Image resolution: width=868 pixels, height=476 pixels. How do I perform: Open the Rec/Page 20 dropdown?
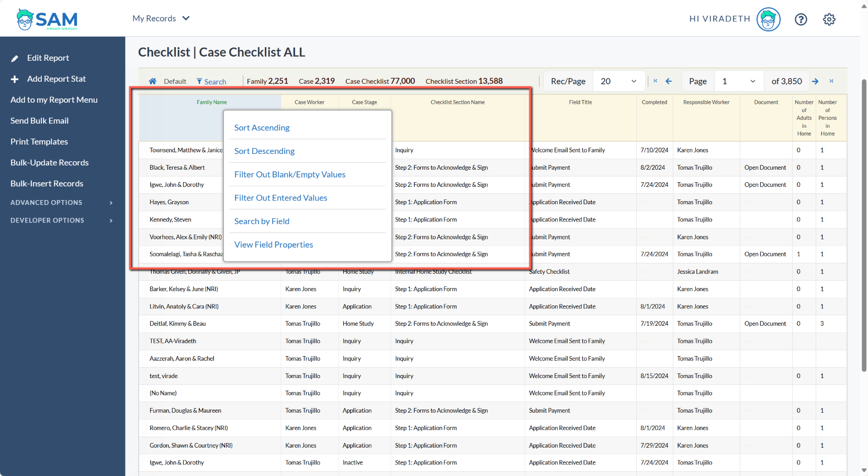[x=619, y=81]
